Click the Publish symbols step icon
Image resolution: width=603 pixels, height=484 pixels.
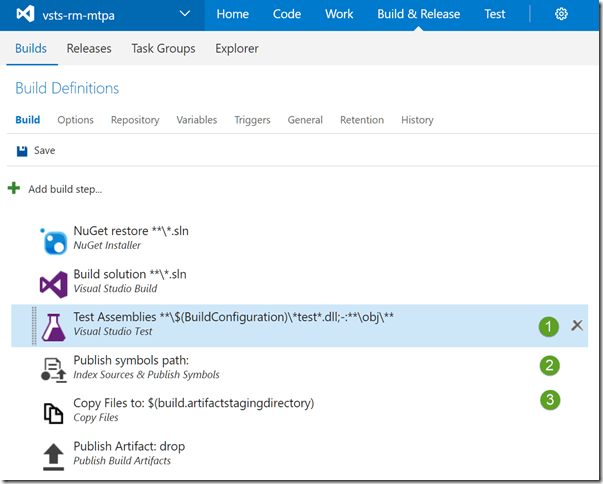53,368
